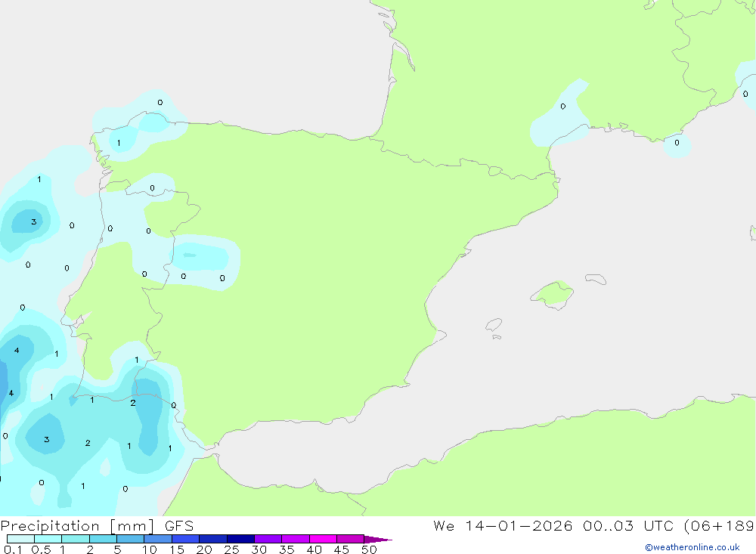Click the 'We 14-01-2026' date text

pos(503,525)
